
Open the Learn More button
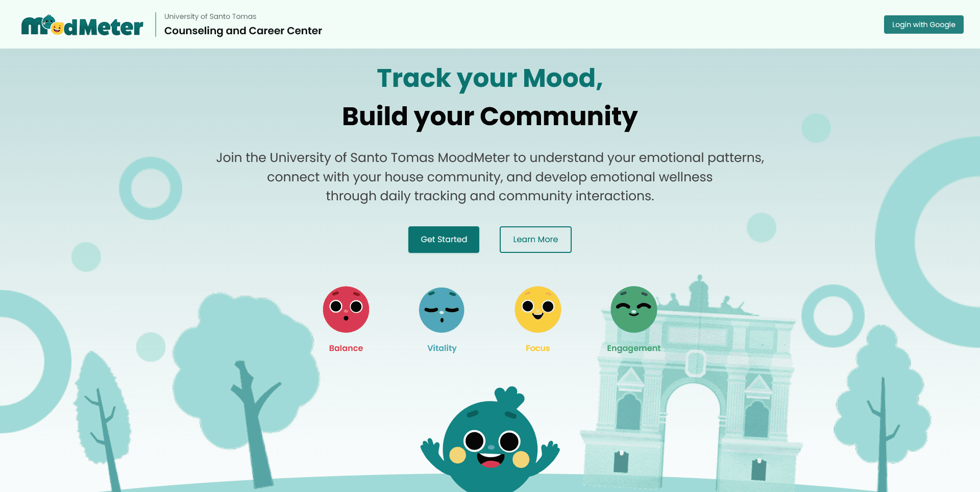[535, 239]
